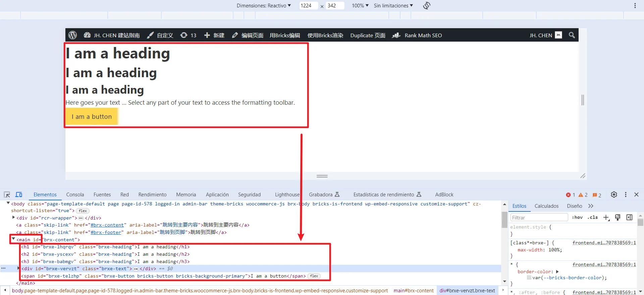The image size is (644, 295).
Task: Activate the inspect element picker icon
Action: pyautogui.click(x=7, y=195)
